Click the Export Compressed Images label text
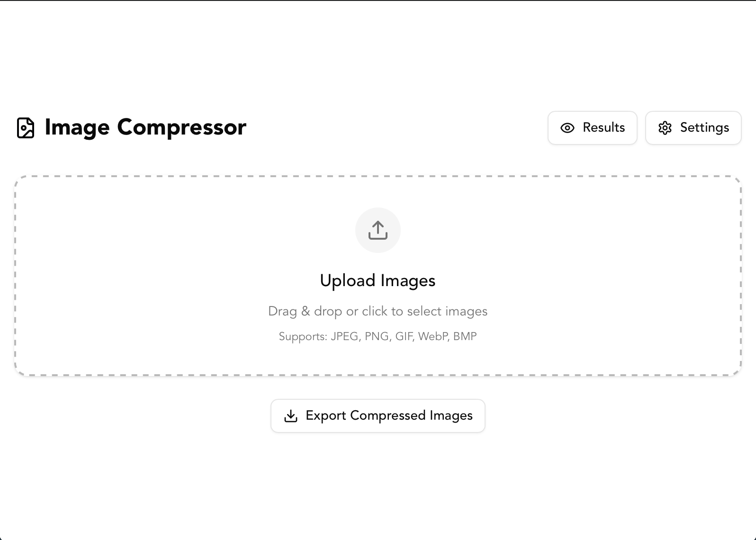 (389, 415)
